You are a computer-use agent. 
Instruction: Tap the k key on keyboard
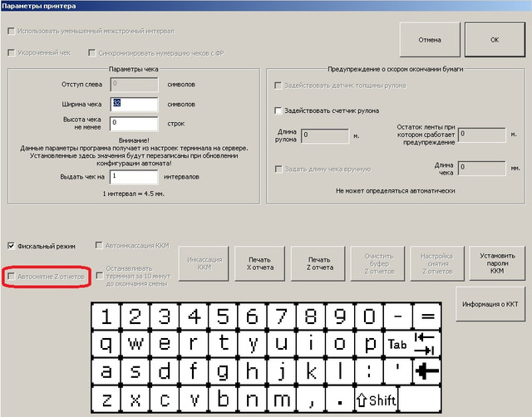coord(310,371)
